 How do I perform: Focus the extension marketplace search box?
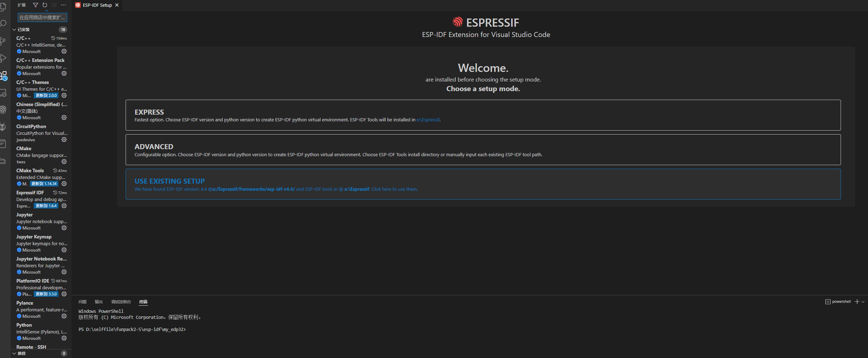pos(42,17)
